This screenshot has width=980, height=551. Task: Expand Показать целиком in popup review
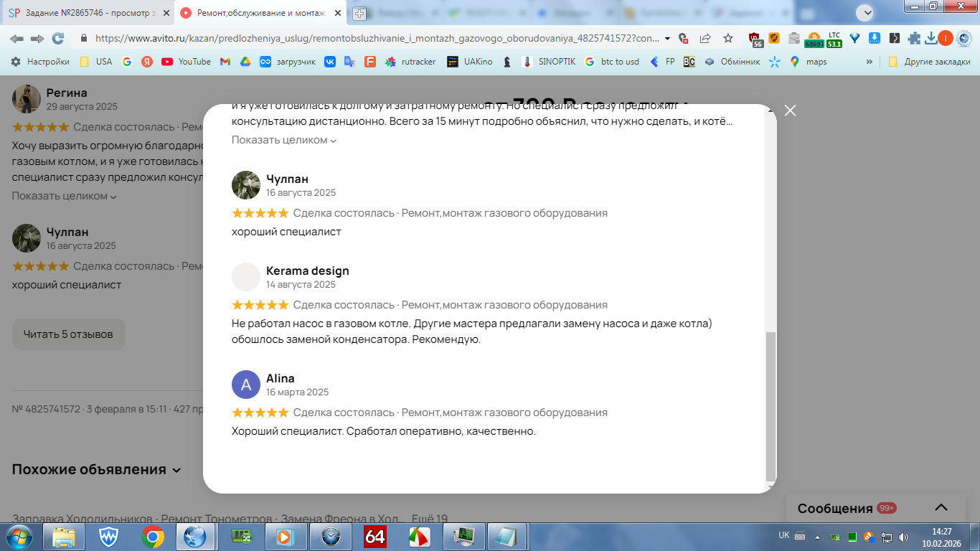pyautogui.click(x=284, y=140)
